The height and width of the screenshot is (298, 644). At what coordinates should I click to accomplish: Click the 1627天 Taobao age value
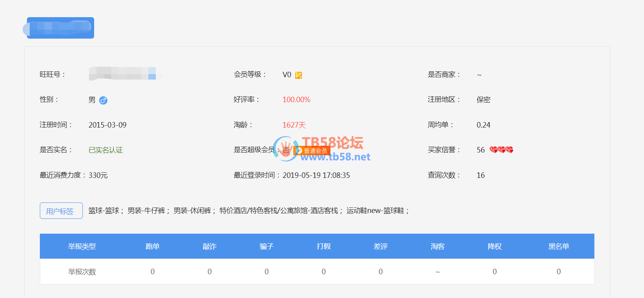pos(294,125)
